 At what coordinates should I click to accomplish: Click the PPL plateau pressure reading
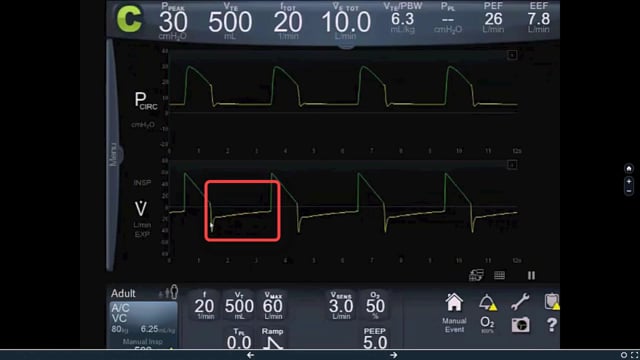448,18
